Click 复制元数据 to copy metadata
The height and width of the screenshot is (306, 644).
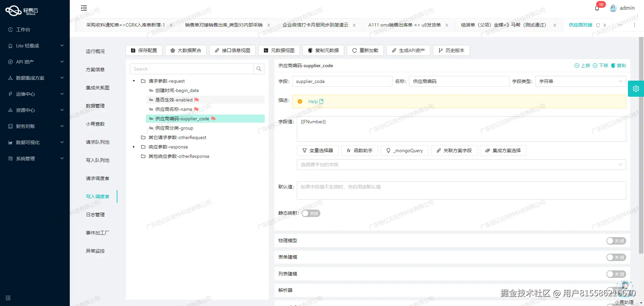point(323,50)
